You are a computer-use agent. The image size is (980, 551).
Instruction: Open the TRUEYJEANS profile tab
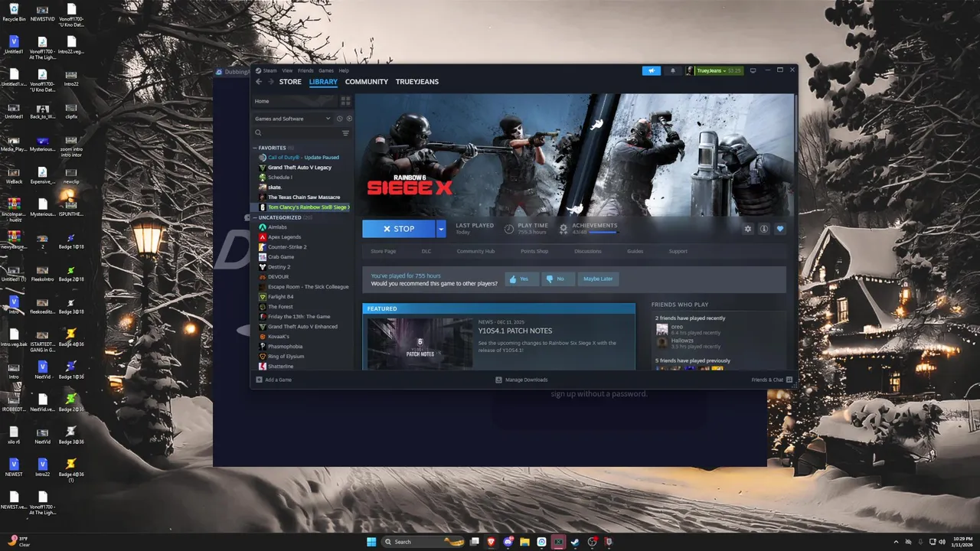(417, 82)
